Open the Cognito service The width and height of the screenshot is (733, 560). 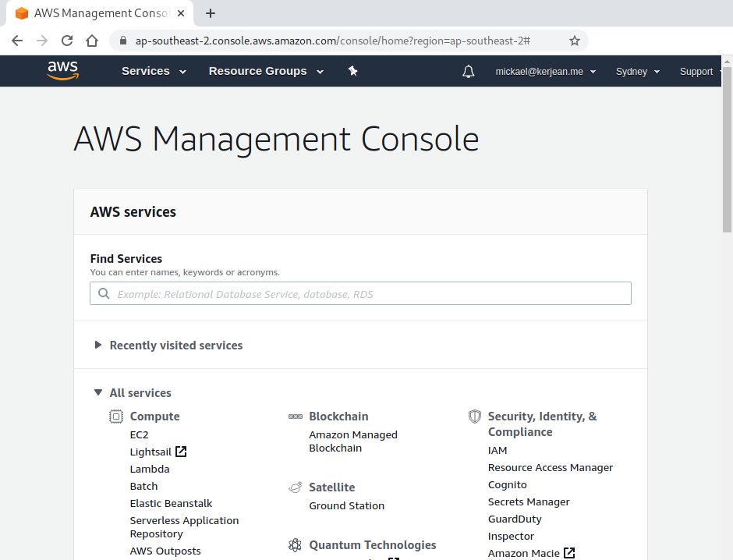point(507,485)
